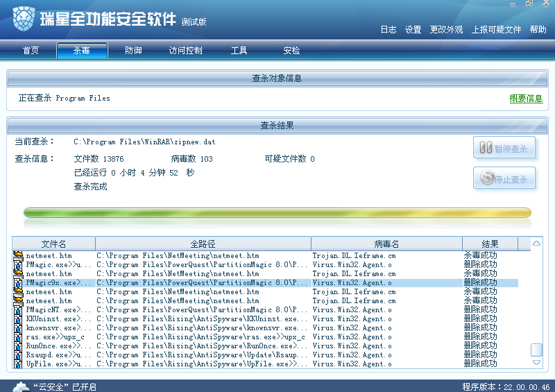Viewport: 555px width, 392px height.
Task: Click the virus icon beside RunOnce.exe row
Action: tap(18, 346)
